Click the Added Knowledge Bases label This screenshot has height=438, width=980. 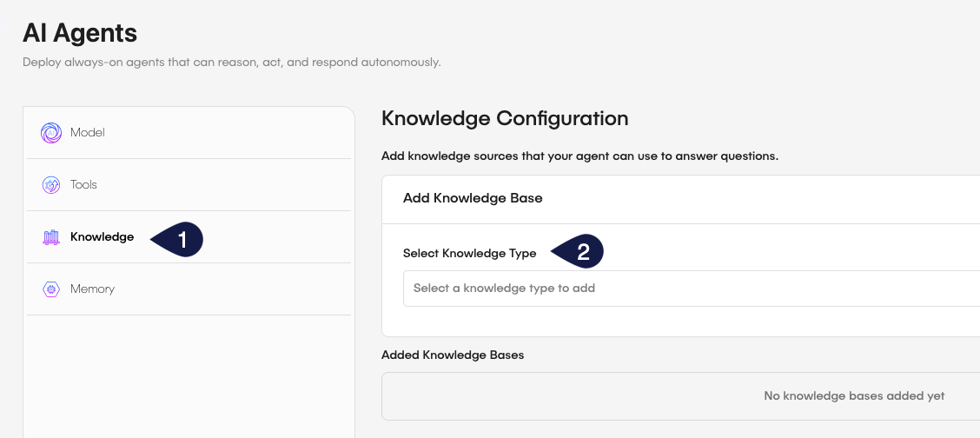point(453,355)
